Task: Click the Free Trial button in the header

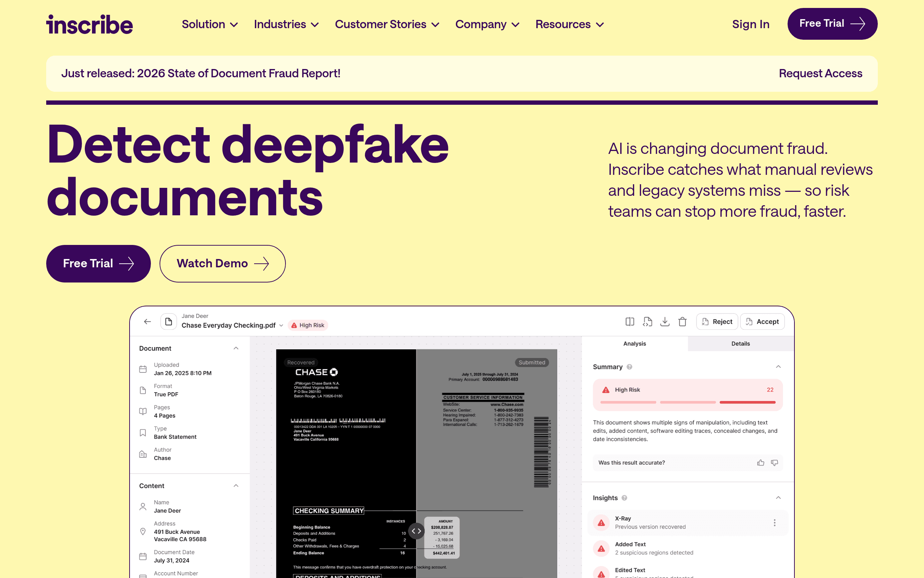Action: (832, 24)
